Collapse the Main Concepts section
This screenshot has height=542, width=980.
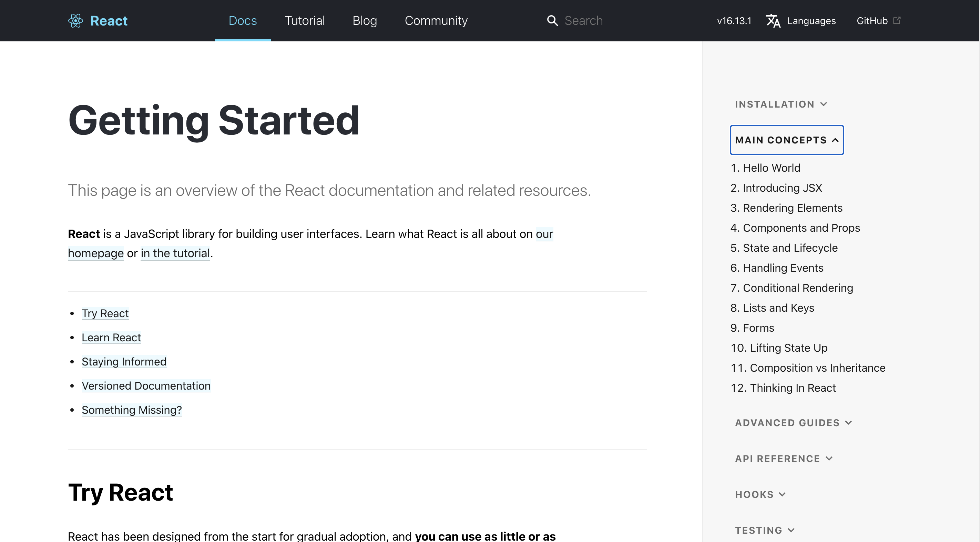(786, 140)
